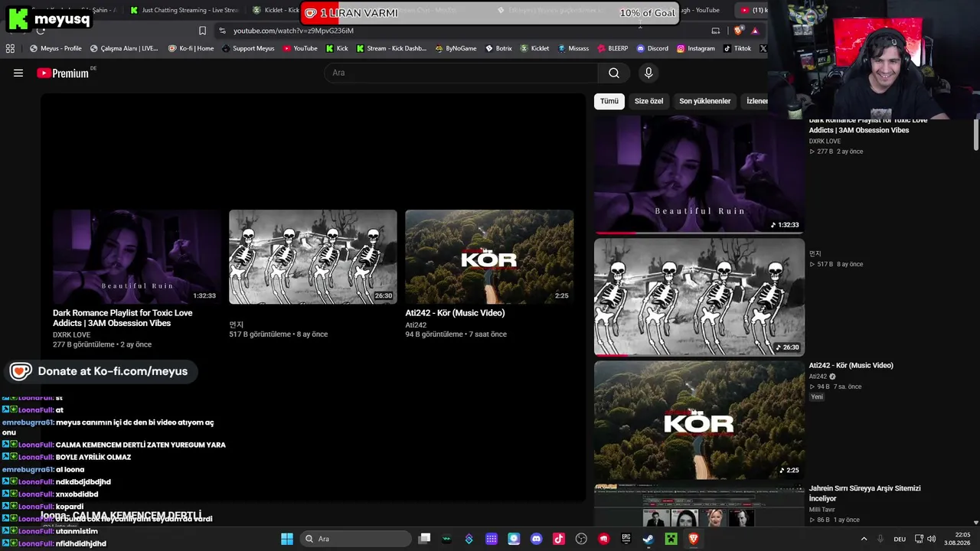Visit the Milli Tavır channel name
The width and height of the screenshot is (980, 551).
tap(822, 510)
